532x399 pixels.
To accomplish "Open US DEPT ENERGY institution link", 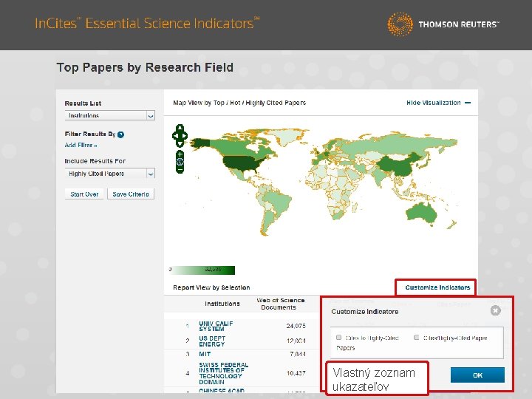I will click(212, 341).
